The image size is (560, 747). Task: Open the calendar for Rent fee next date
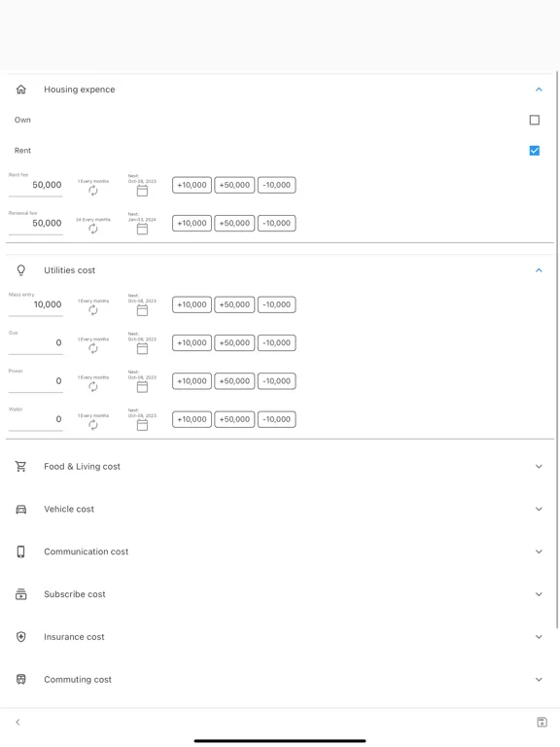[142, 191]
